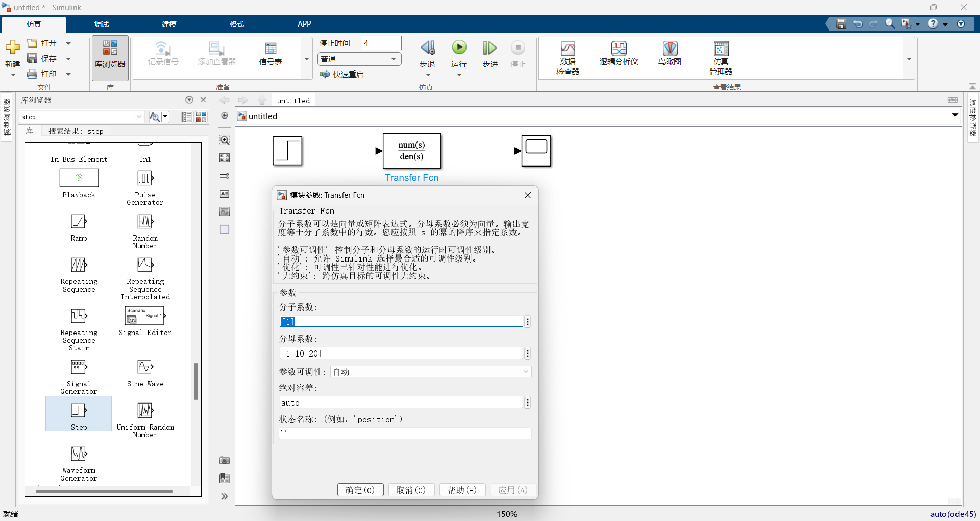Open the 参数可调性 dropdown

click(x=431, y=372)
